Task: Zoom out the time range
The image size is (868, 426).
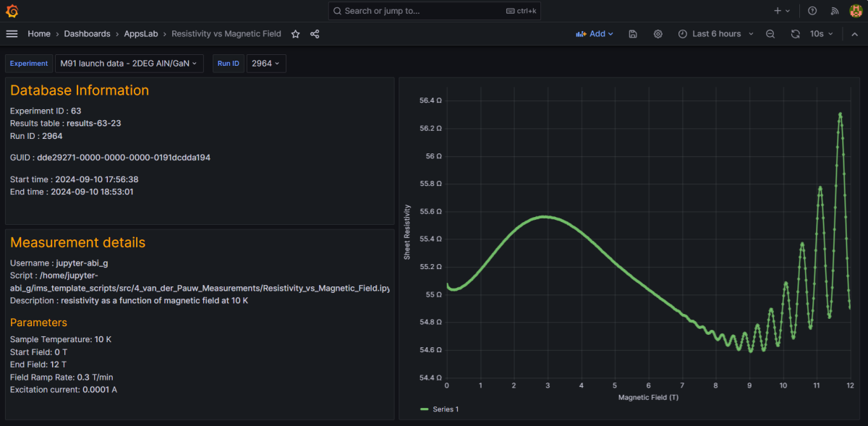Action: point(770,33)
